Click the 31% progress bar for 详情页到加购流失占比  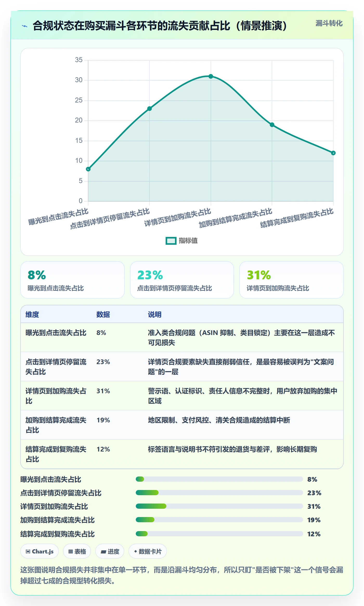(x=219, y=506)
